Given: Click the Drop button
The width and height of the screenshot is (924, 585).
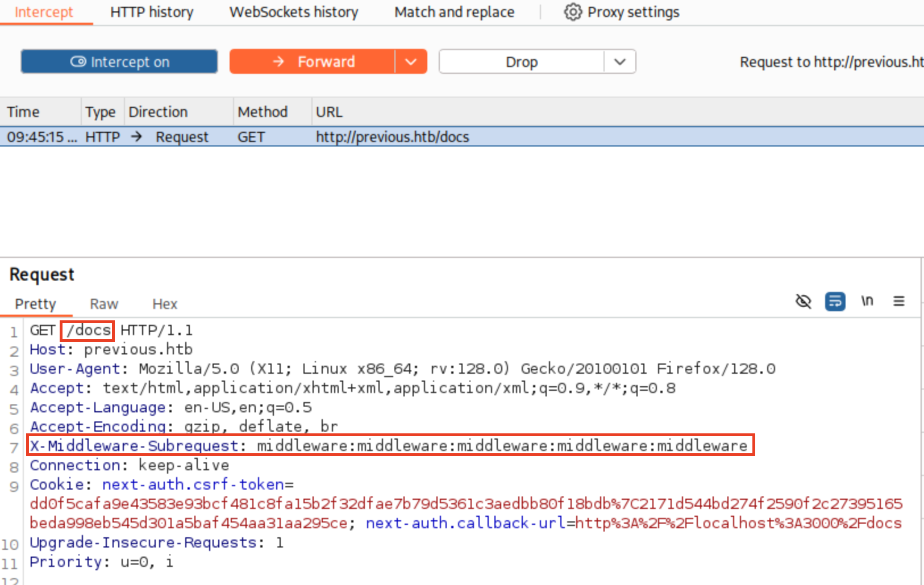Looking at the screenshot, I should tap(521, 62).
